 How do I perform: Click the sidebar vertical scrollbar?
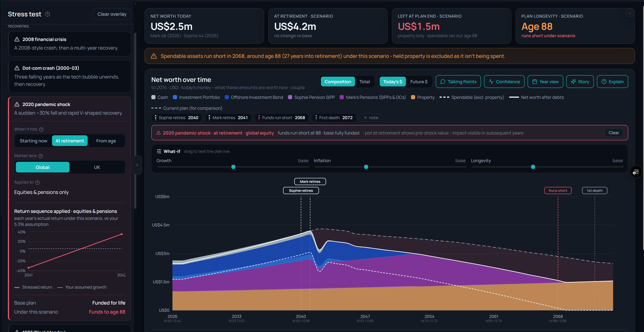[x=135, y=121]
